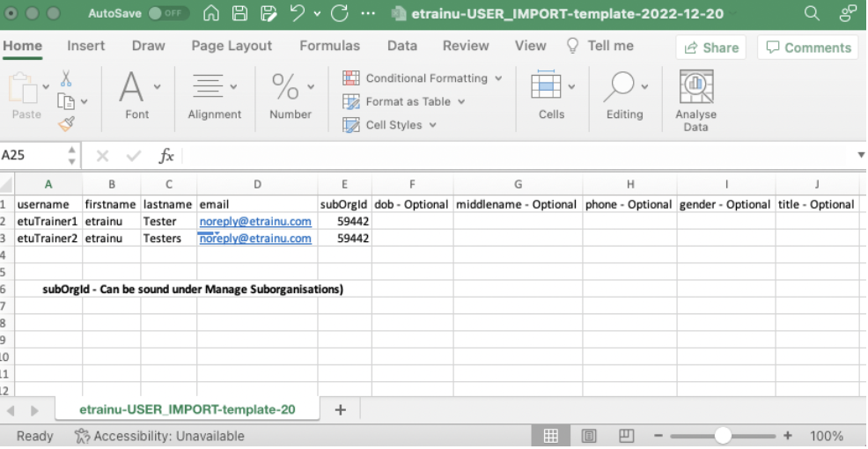
Task: Open the Conditional Formatting menu
Action: (423, 78)
